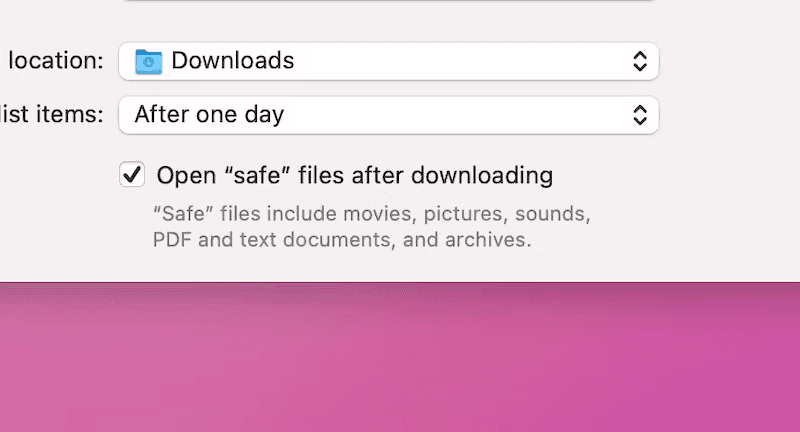Click the "After one day" popup text
800x432 pixels.
click(x=209, y=114)
